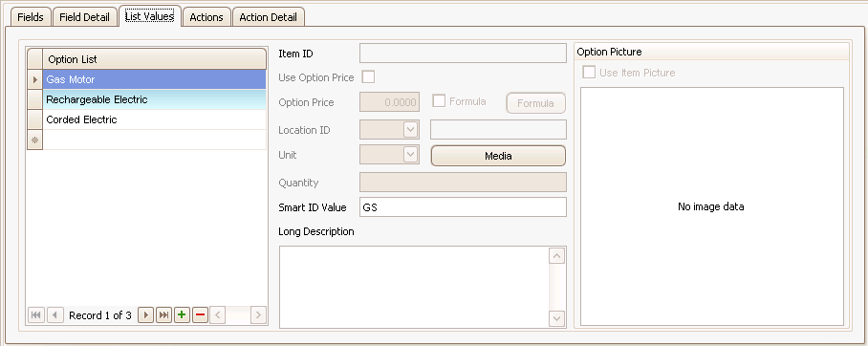
Task: Click Corded Electric row selector
Action: click(34, 119)
